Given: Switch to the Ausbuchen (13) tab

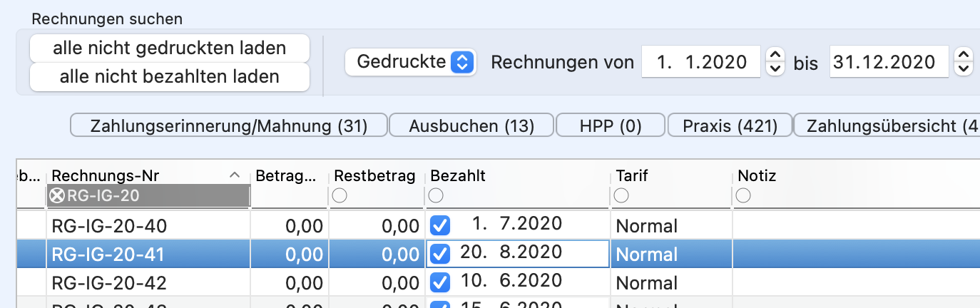Looking at the screenshot, I should (x=471, y=126).
